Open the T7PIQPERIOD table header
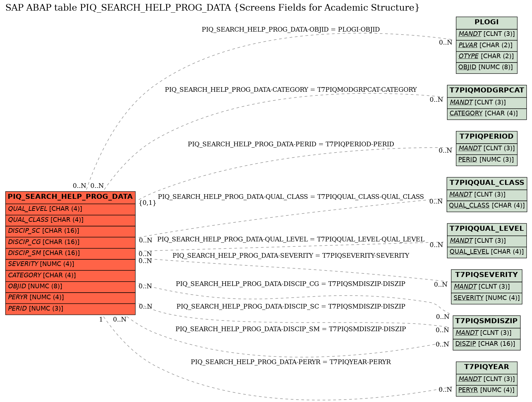Viewport: 532px width, 402px height. (x=486, y=137)
